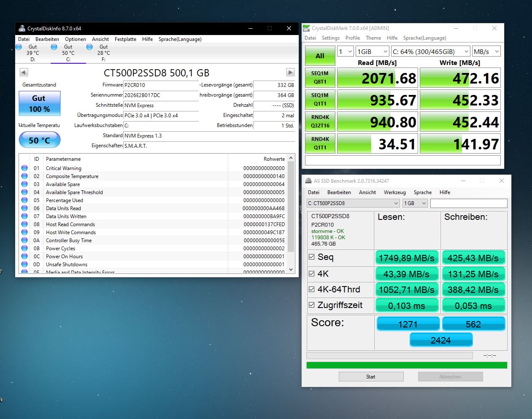
Task: Click status orb for Power On Hours row
Action: point(24,256)
